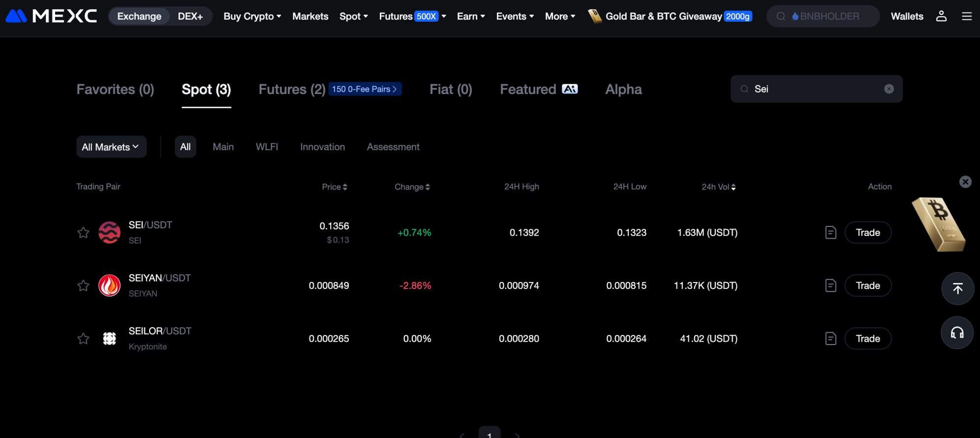Open the 150 0-Fee Pairs badge

(365, 89)
